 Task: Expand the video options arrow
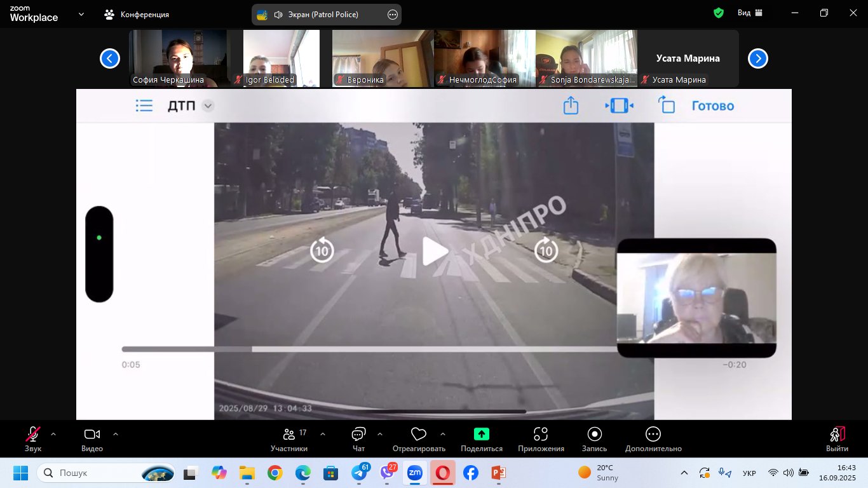click(x=116, y=434)
